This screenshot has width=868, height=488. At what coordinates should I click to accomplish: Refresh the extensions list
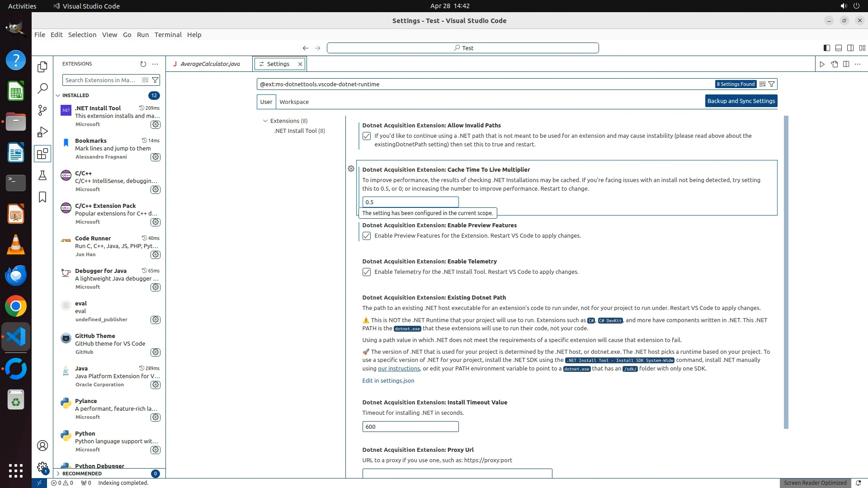(x=143, y=64)
